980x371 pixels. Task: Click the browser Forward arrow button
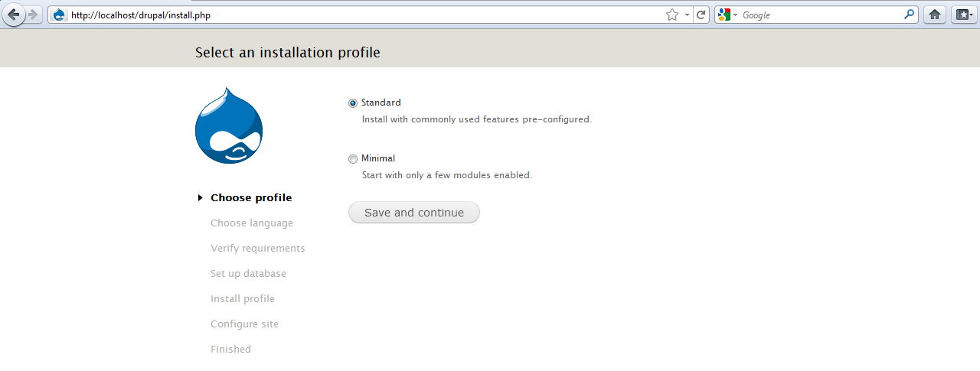33,15
